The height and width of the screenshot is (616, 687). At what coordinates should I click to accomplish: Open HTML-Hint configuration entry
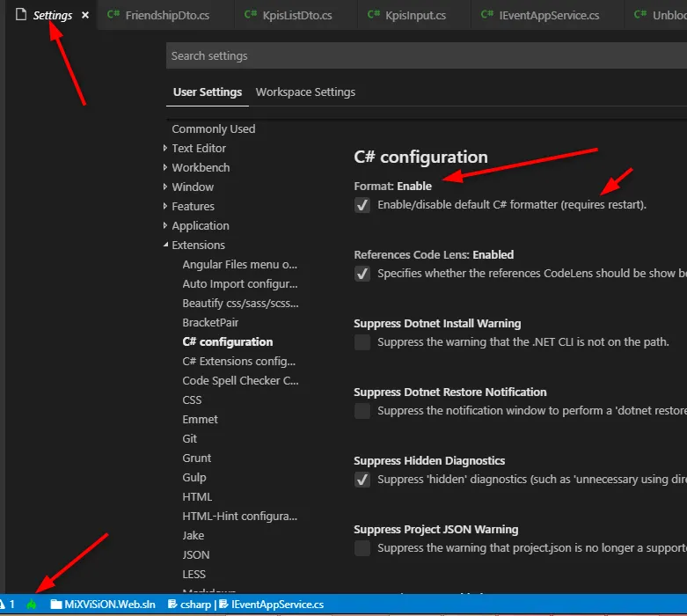tap(239, 516)
